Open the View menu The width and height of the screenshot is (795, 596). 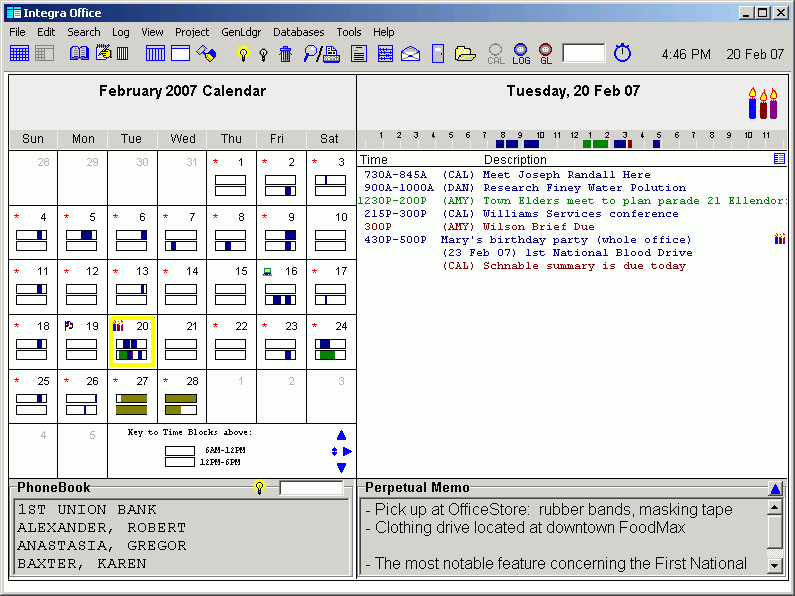click(152, 32)
